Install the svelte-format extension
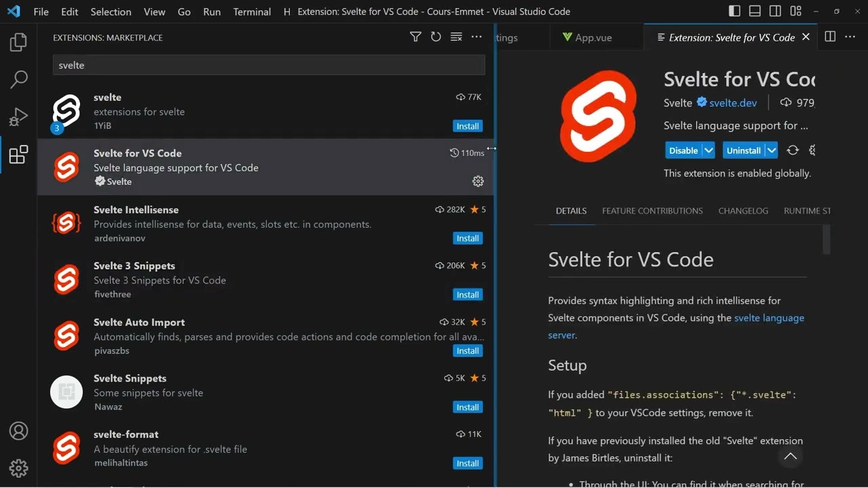Image resolution: width=868 pixels, height=488 pixels. (467, 464)
